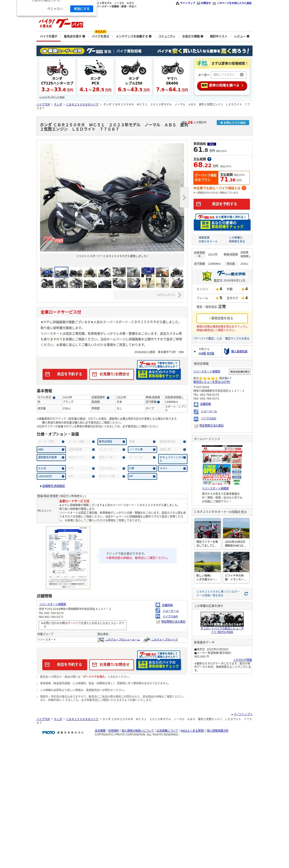This screenshot has width=289, height=868.
Task: Click the group bikes icon in 掲出車両
Action: pos(147,640)
